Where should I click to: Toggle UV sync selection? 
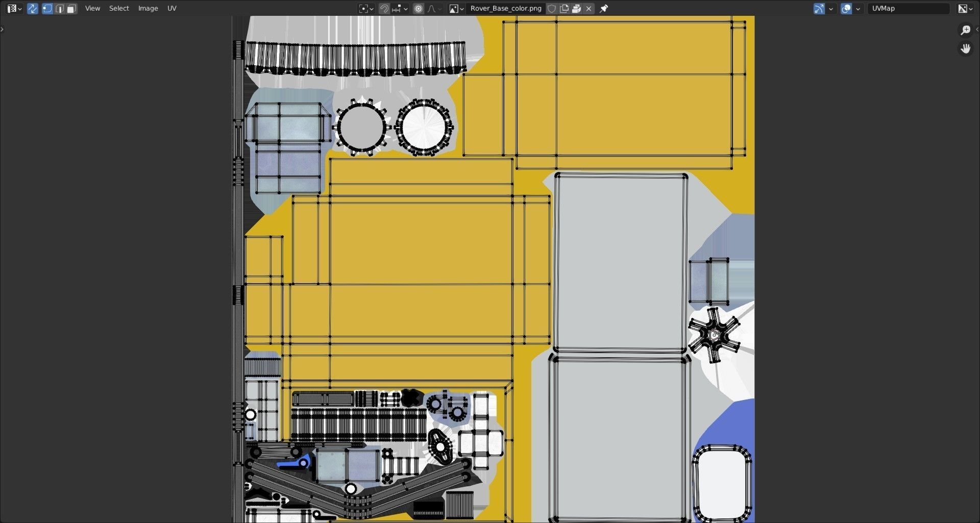pos(32,8)
